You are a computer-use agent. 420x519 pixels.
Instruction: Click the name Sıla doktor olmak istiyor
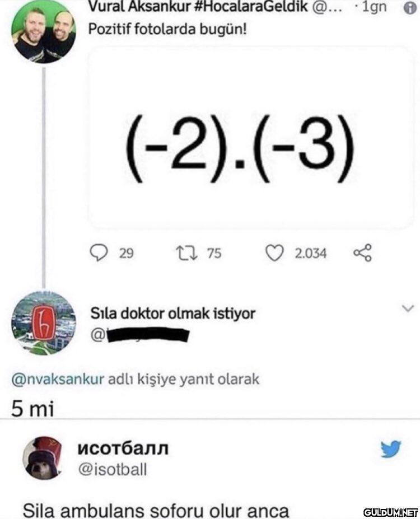coord(173,314)
